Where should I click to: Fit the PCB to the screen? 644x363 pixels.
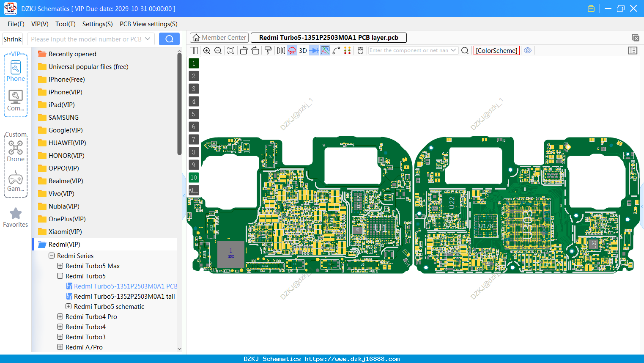point(231,50)
